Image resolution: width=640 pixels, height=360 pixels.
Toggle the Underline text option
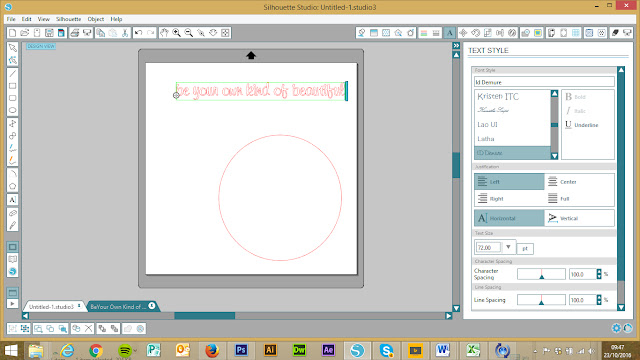coord(582,125)
